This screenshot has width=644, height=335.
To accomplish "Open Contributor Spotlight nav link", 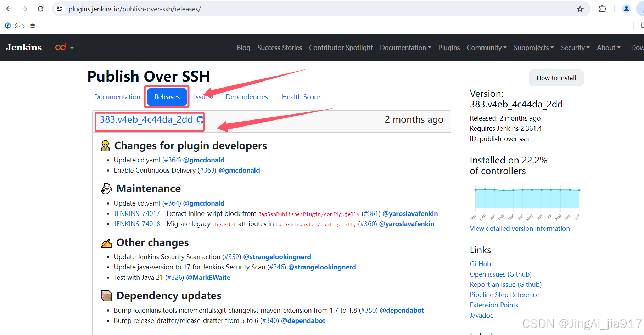I will tap(341, 48).
